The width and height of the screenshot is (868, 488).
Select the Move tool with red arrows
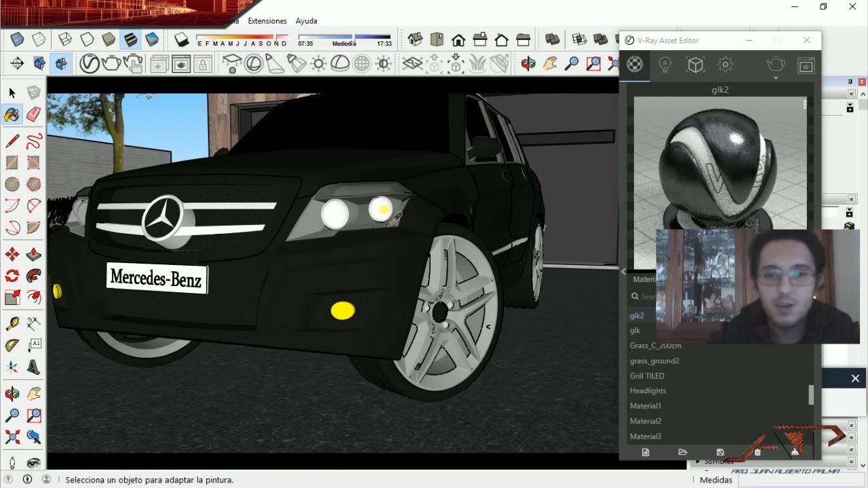tap(12, 254)
